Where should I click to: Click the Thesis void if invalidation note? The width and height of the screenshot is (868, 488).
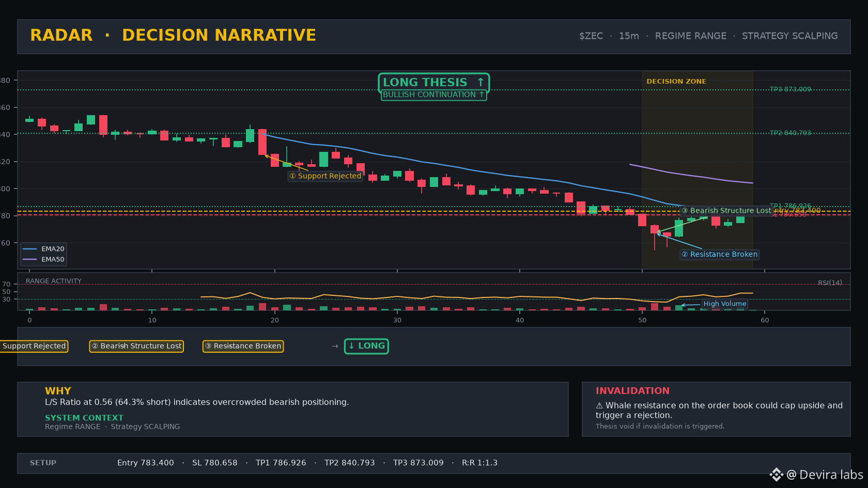click(660, 426)
